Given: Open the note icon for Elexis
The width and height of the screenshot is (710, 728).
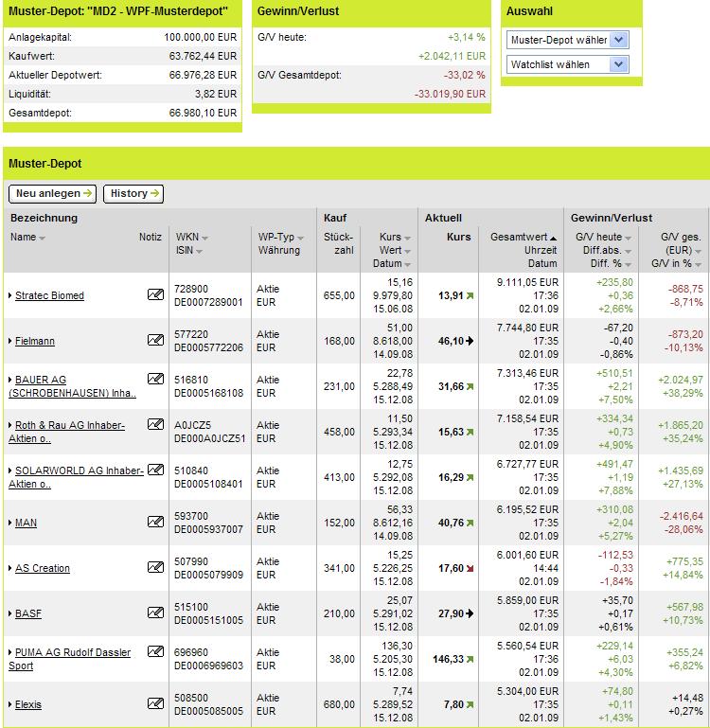Looking at the screenshot, I should click(155, 703).
